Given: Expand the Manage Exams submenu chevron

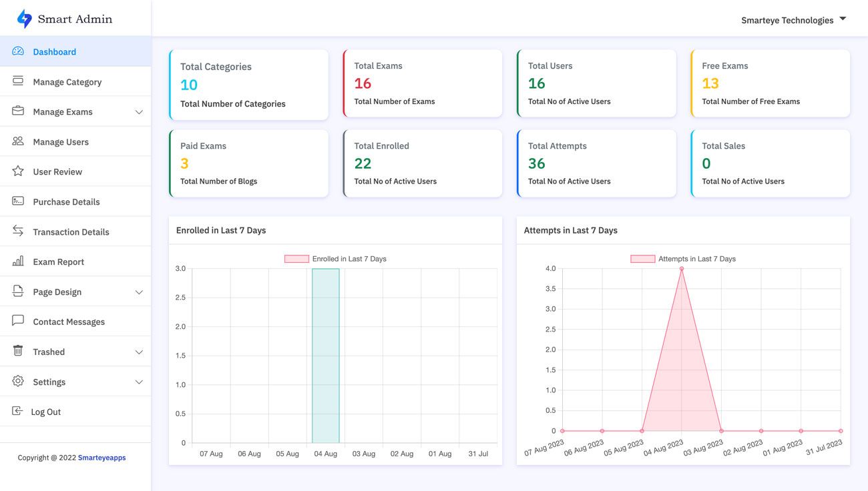Looking at the screenshot, I should coord(139,112).
